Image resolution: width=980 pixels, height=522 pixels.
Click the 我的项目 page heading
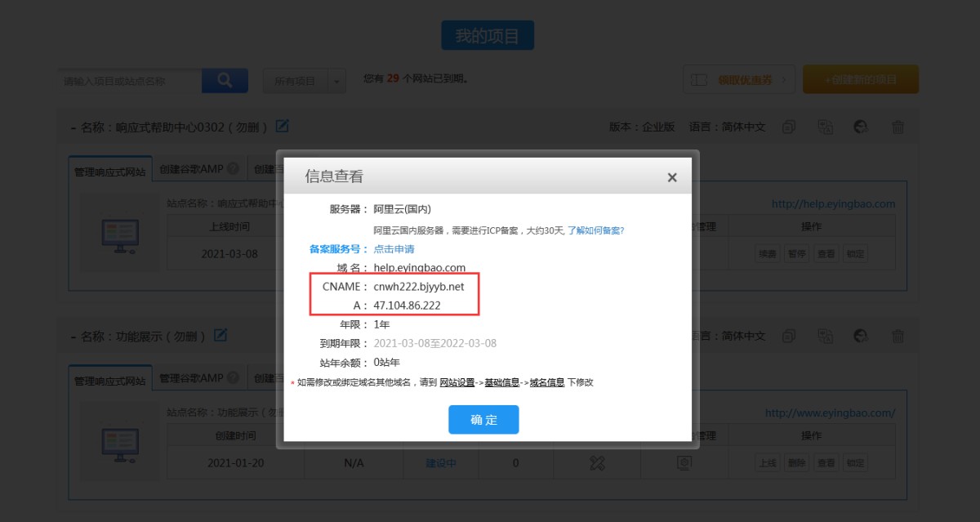pyautogui.click(x=488, y=36)
